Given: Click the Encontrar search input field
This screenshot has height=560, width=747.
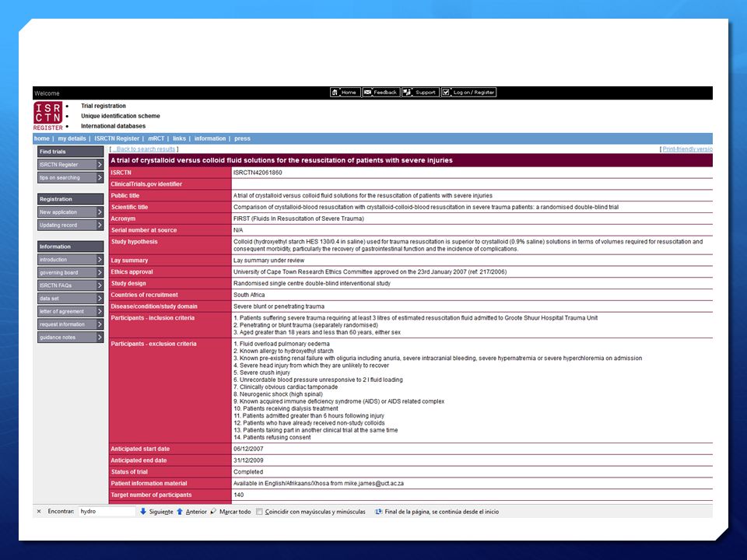Looking at the screenshot, I should 107,512.
